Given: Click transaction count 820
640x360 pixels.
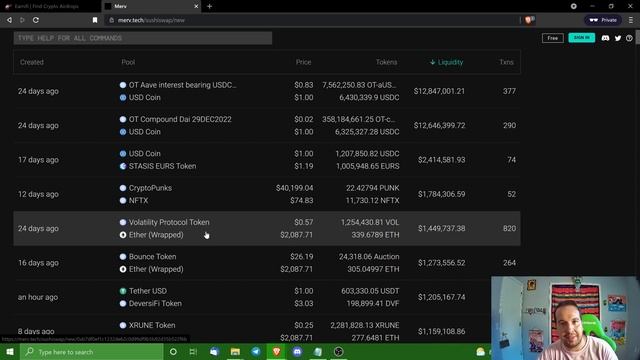Looking at the screenshot, I should click(509, 228).
